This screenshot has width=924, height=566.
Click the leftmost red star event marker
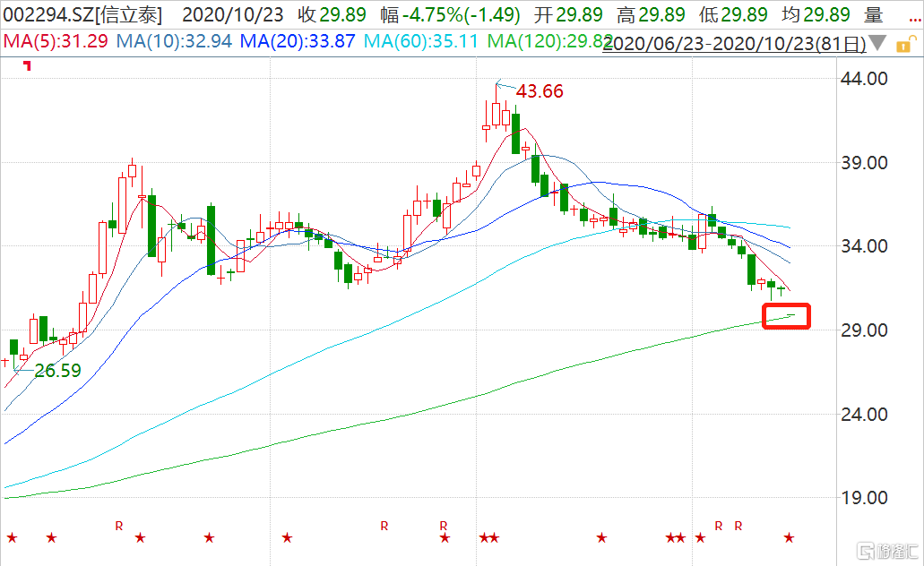click(x=12, y=537)
